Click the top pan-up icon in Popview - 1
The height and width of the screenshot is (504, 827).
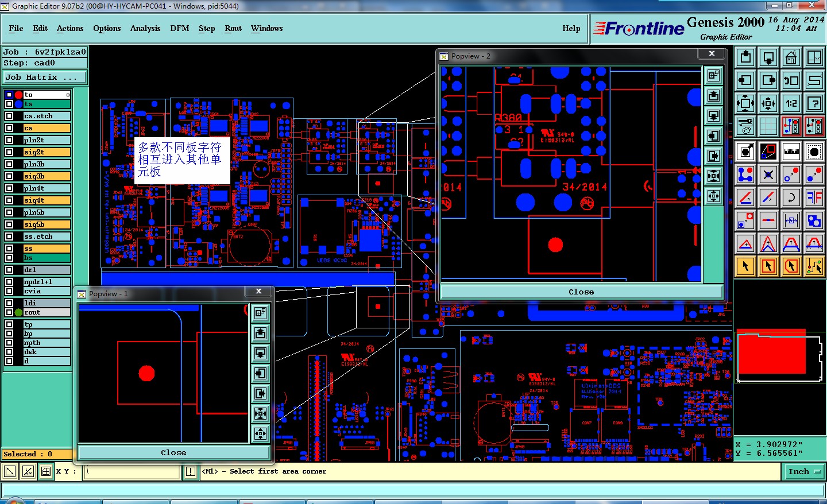(x=260, y=333)
